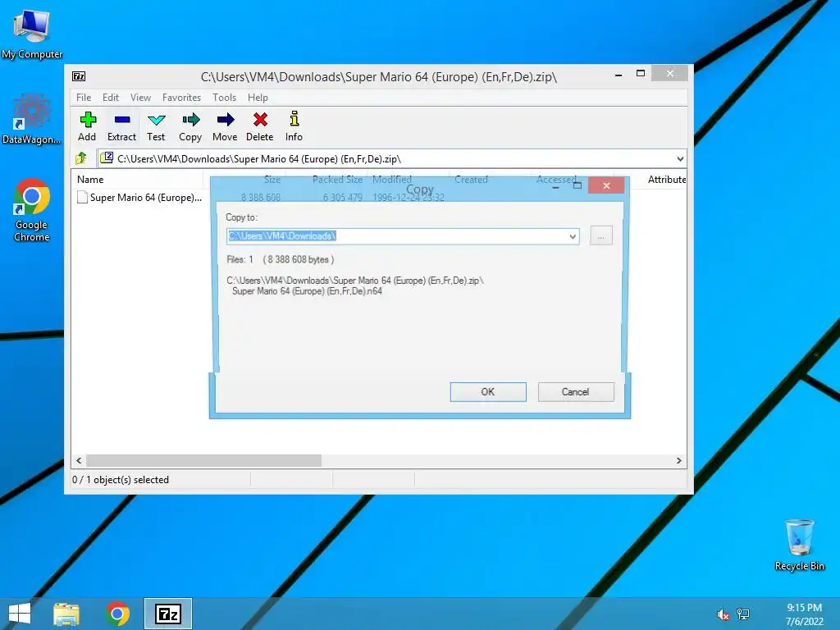Click the Copy toolbar icon
Image resolution: width=840 pixels, height=630 pixels.
[190, 126]
